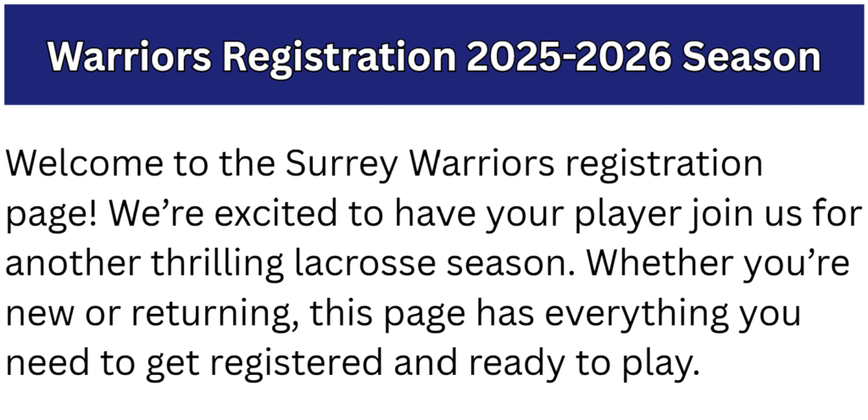Click the word 'Season' in the banner
This screenshot has width=868, height=420.
752,57
